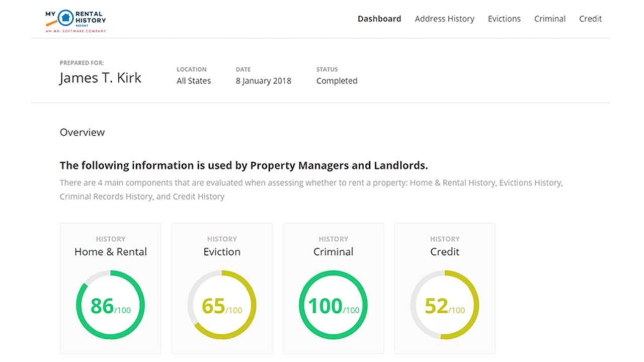Select the Credit history card title
This screenshot has width=644, height=362.
pos(445,252)
